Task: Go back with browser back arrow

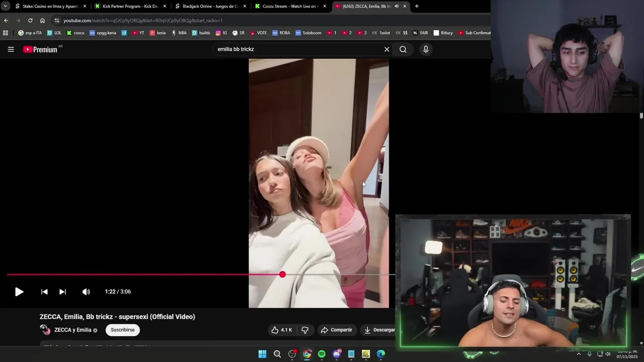Action: tap(6, 21)
